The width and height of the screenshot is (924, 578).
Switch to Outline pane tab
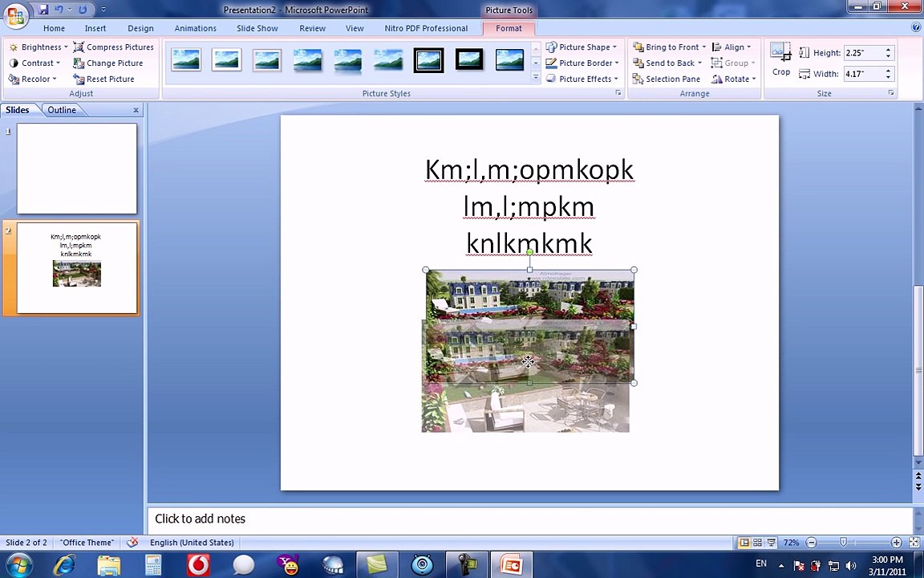pyautogui.click(x=62, y=110)
